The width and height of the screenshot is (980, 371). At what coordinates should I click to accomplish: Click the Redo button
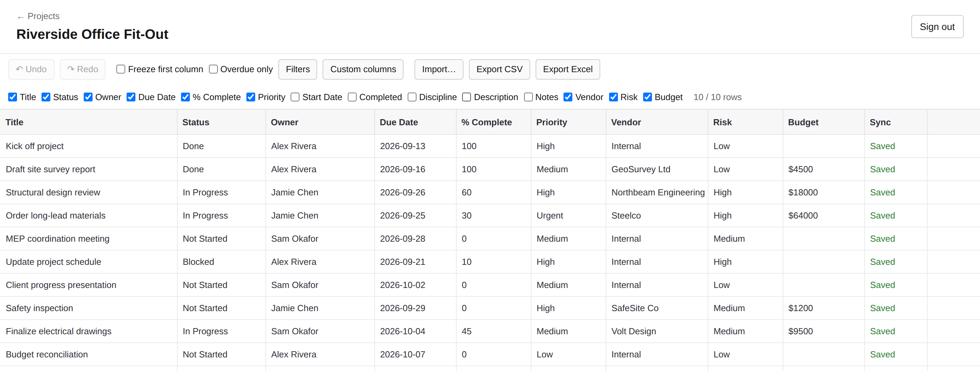click(83, 69)
